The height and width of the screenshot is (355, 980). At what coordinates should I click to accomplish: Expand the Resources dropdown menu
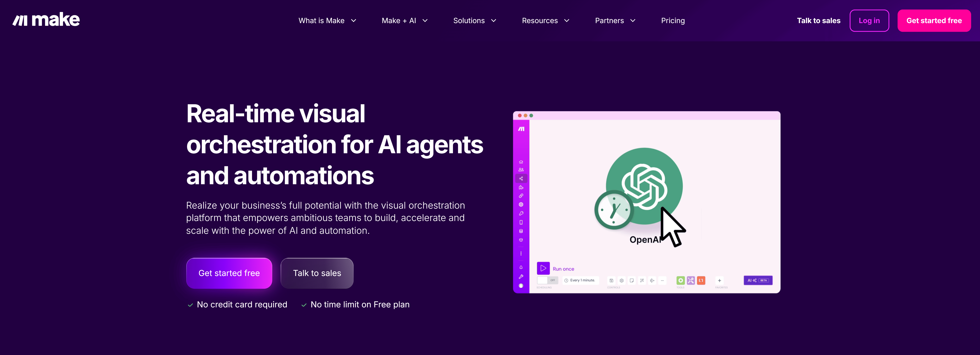pos(545,21)
